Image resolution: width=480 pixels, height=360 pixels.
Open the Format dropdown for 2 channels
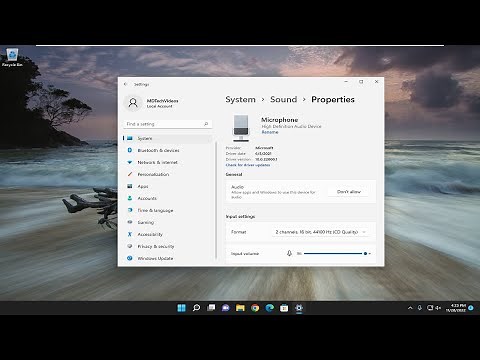click(x=321, y=232)
